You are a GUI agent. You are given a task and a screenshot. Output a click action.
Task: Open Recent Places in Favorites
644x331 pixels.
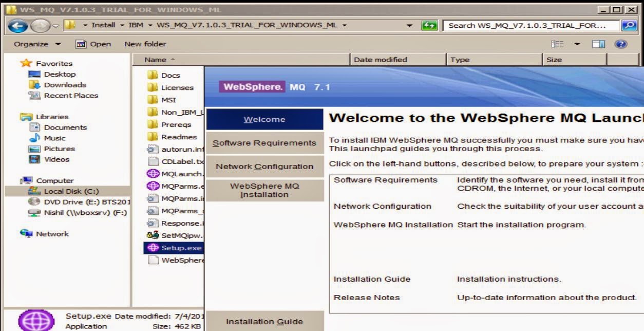(x=71, y=96)
